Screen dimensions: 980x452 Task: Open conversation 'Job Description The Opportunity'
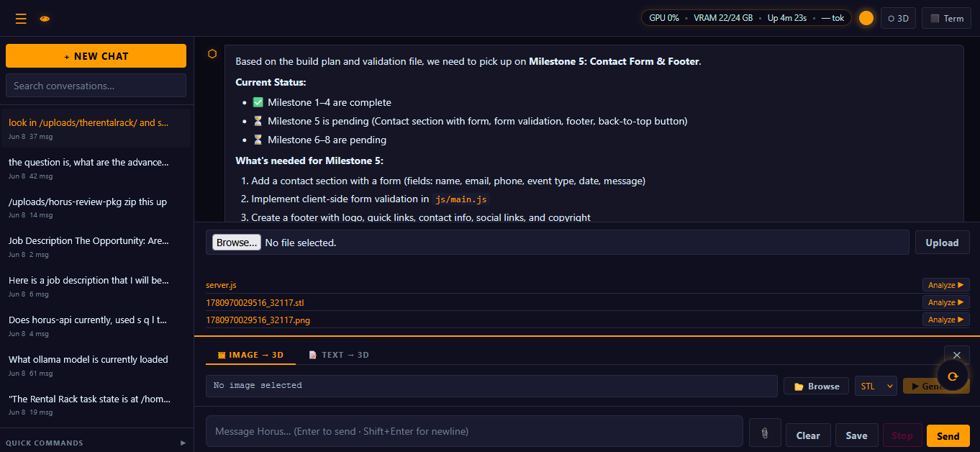tap(96, 247)
